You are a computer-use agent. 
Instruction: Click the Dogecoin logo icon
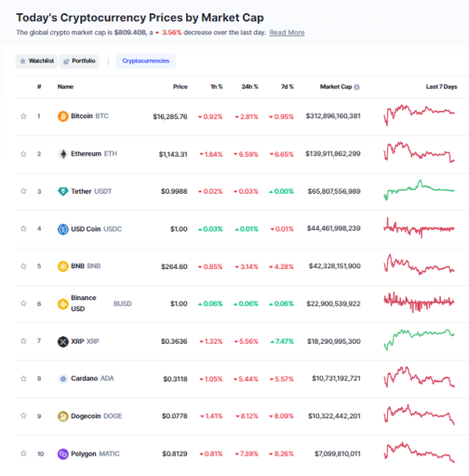(63, 416)
